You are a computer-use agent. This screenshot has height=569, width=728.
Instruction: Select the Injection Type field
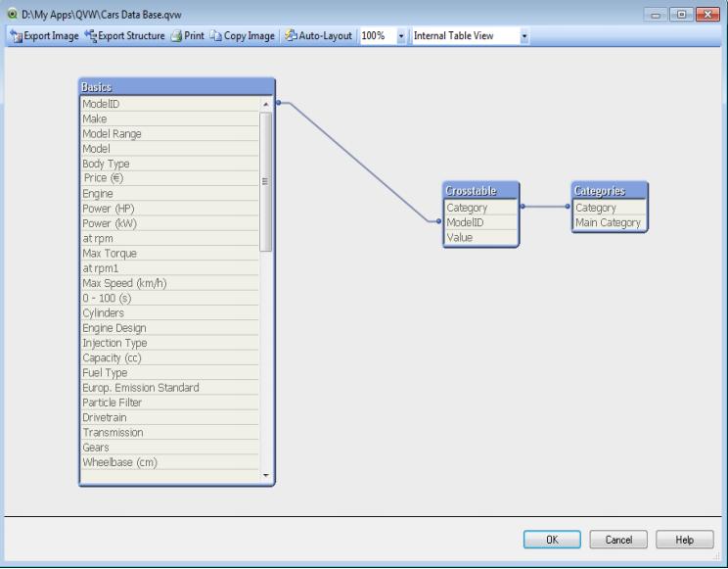(170, 343)
